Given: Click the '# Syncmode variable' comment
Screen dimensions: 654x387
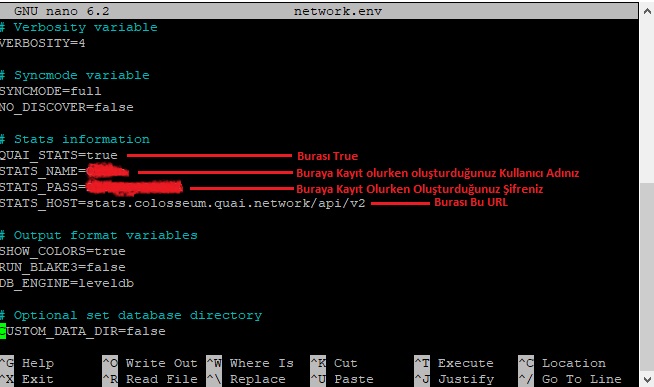Looking at the screenshot, I should 75,75.
